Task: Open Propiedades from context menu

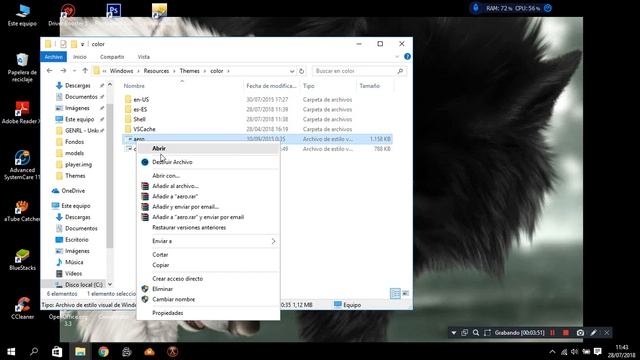Action: pyautogui.click(x=208, y=313)
